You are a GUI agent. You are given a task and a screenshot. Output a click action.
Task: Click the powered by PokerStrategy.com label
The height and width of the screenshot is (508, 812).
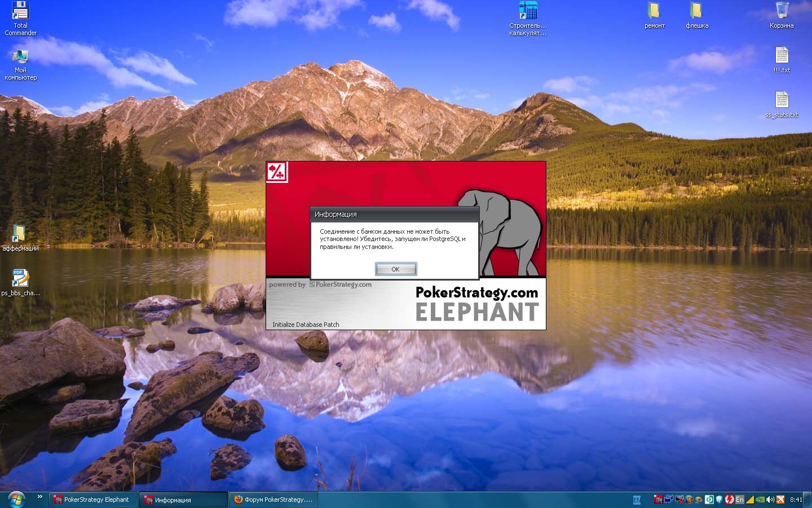coord(320,284)
